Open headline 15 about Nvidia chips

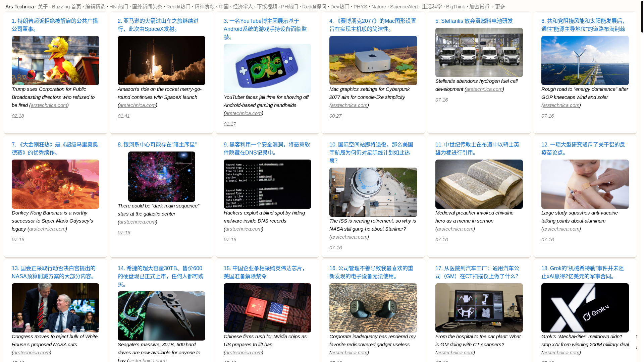(265, 272)
